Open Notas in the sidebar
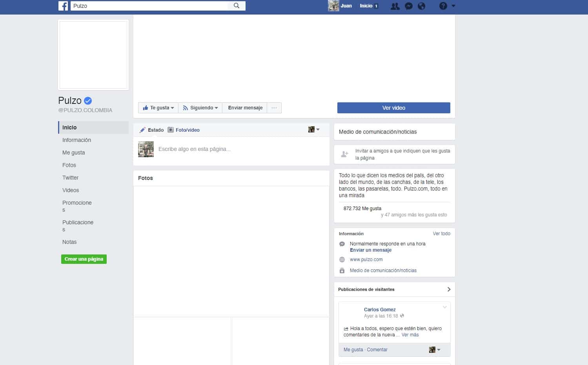 69,242
